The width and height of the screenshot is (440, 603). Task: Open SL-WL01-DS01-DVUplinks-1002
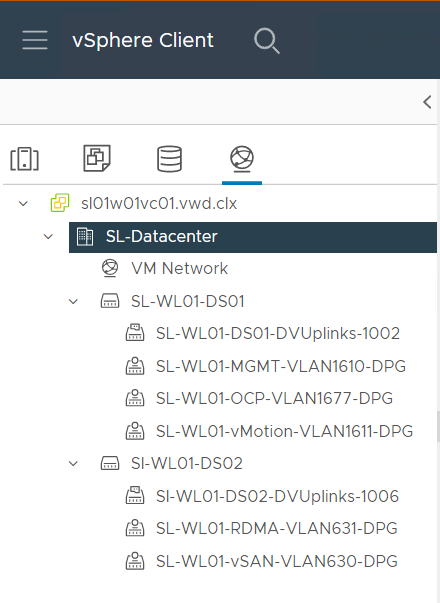click(x=278, y=333)
